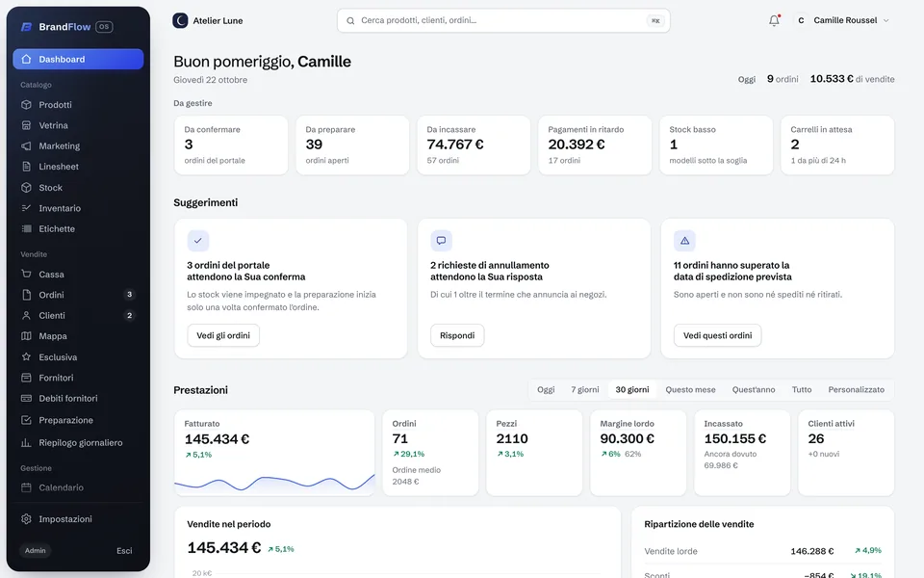Click the Debiti fornitori card icon
The height and width of the screenshot is (578, 924).
click(26, 398)
